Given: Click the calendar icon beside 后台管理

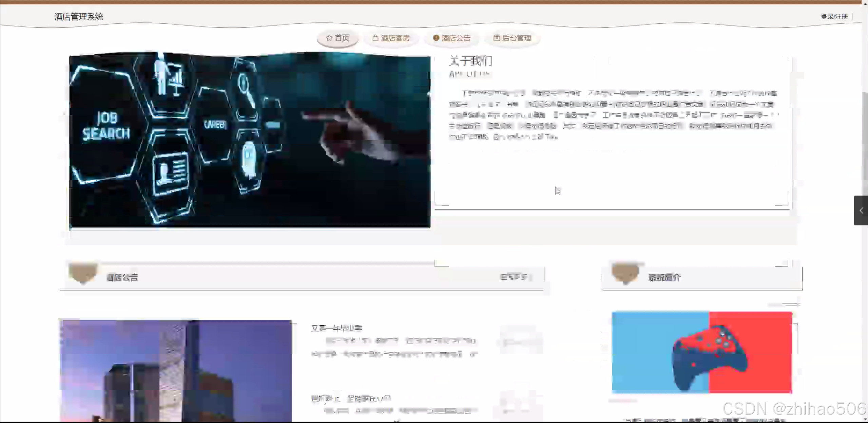Looking at the screenshot, I should tap(496, 38).
